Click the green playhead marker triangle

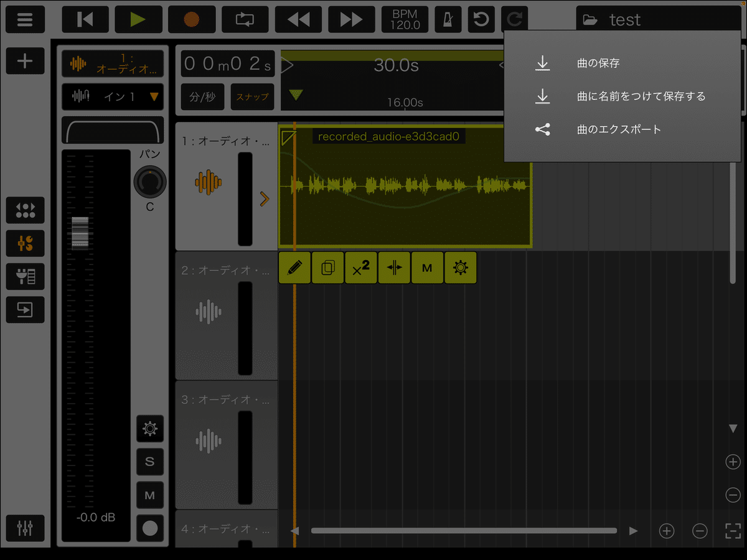pyautogui.click(x=296, y=95)
